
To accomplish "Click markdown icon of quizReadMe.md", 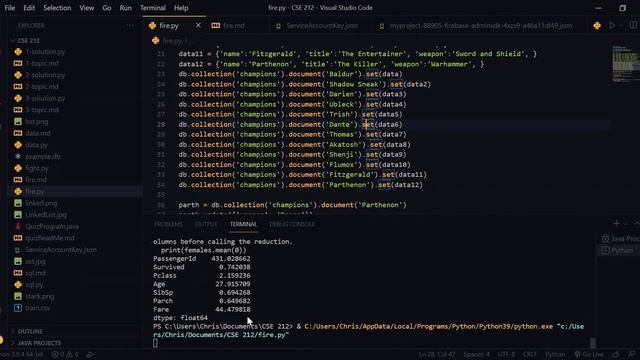I will pyautogui.click(x=18, y=238).
